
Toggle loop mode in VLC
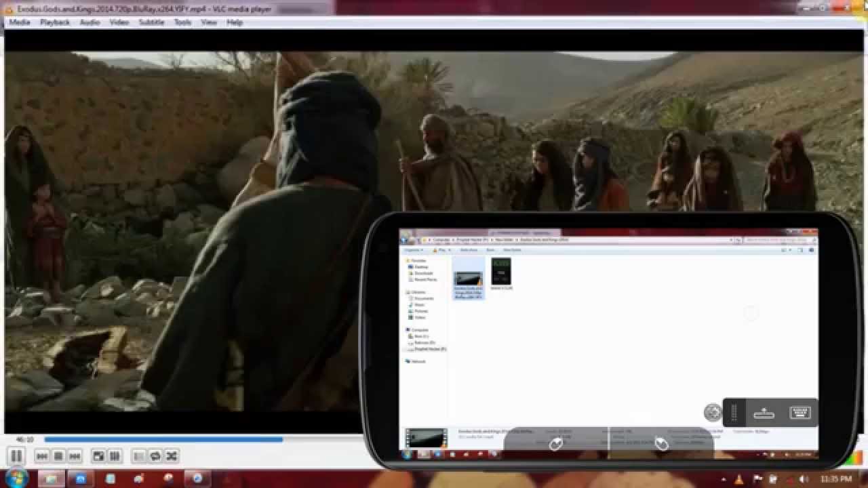click(155, 456)
